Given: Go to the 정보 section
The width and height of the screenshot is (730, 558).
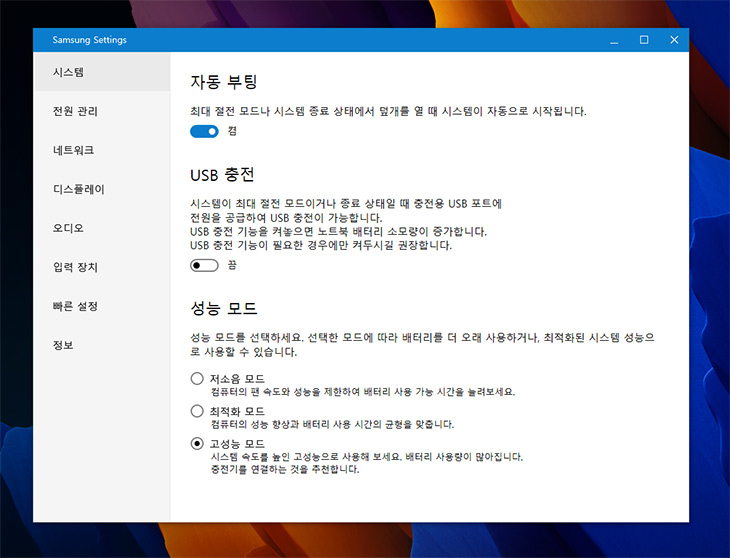Looking at the screenshot, I should [x=101, y=345].
